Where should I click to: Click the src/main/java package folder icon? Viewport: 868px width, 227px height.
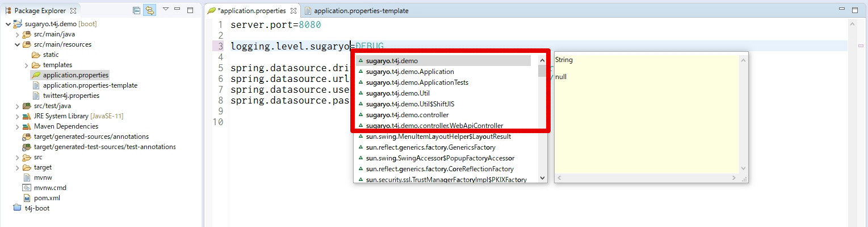coord(27,34)
